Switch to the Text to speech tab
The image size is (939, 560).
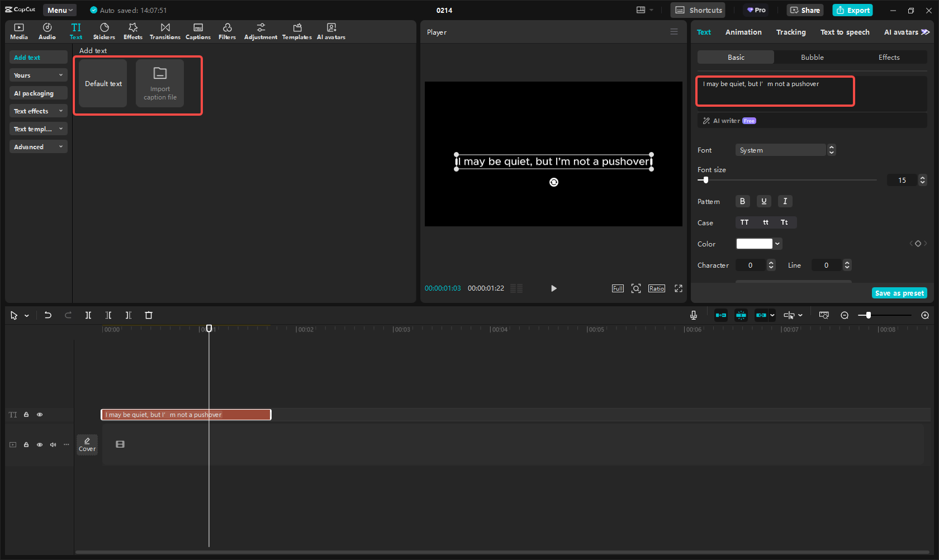pos(845,32)
